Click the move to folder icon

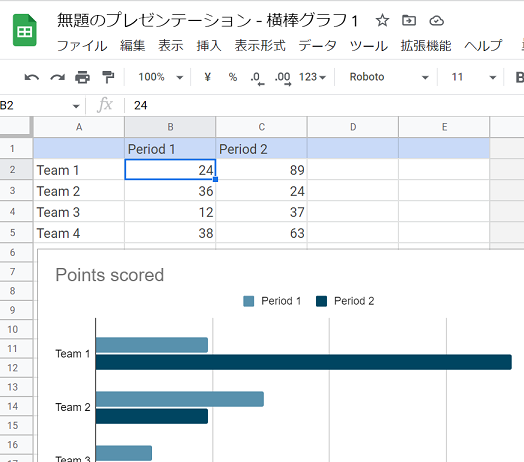coord(409,21)
